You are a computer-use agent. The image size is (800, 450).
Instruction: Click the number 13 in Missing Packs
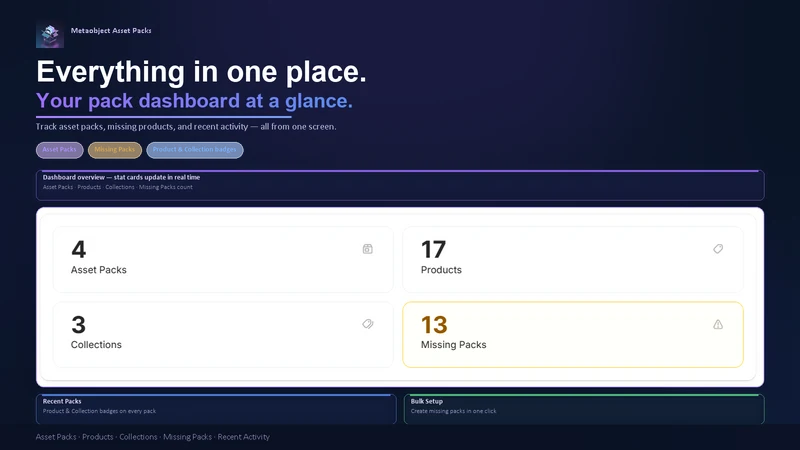pyautogui.click(x=434, y=325)
